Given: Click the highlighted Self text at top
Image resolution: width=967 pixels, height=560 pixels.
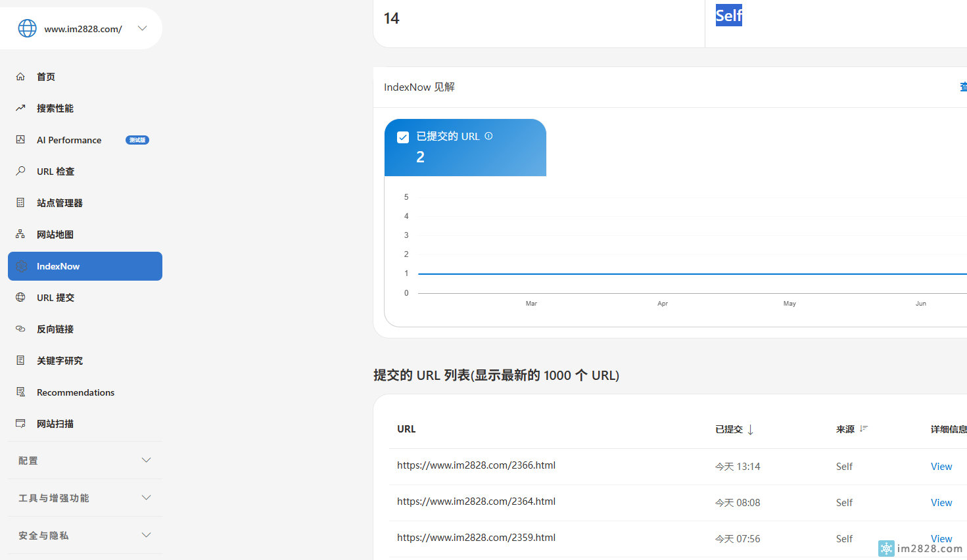Looking at the screenshot, I should [728, 15].
